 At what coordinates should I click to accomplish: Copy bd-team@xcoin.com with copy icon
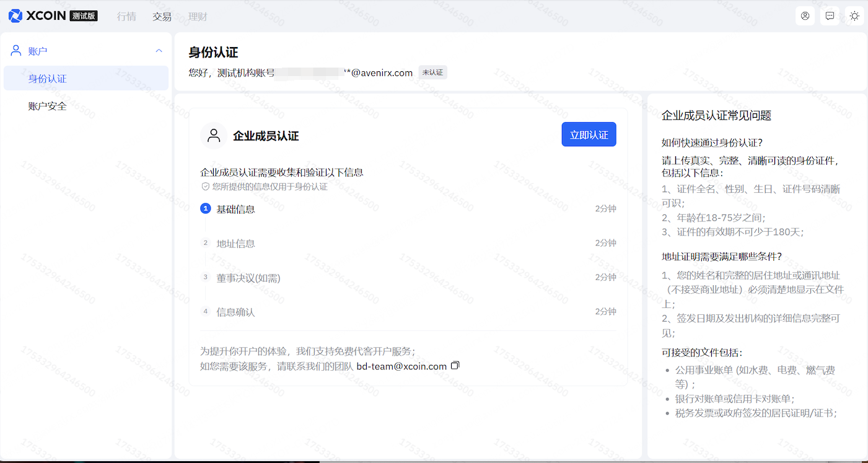pos(455,366)
